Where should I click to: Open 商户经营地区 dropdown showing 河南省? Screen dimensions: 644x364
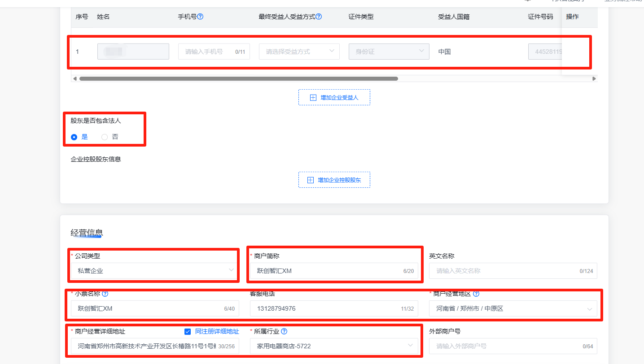[x=513, y=308]
